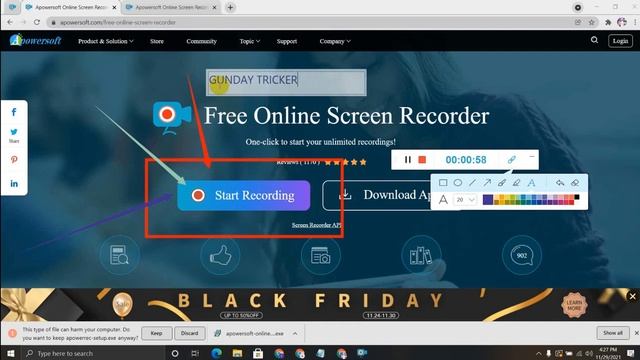Click the chain link icon in the recorder toolbar
640x360 pixels.
tap(511, 160)
